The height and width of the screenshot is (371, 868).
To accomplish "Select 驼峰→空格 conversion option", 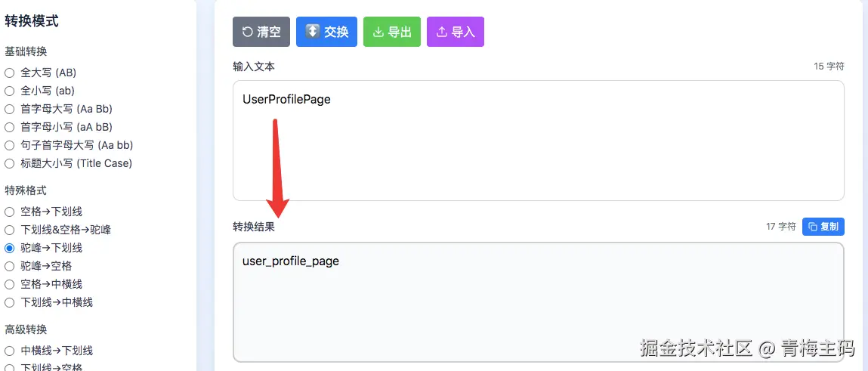I will tap(9, 266).
